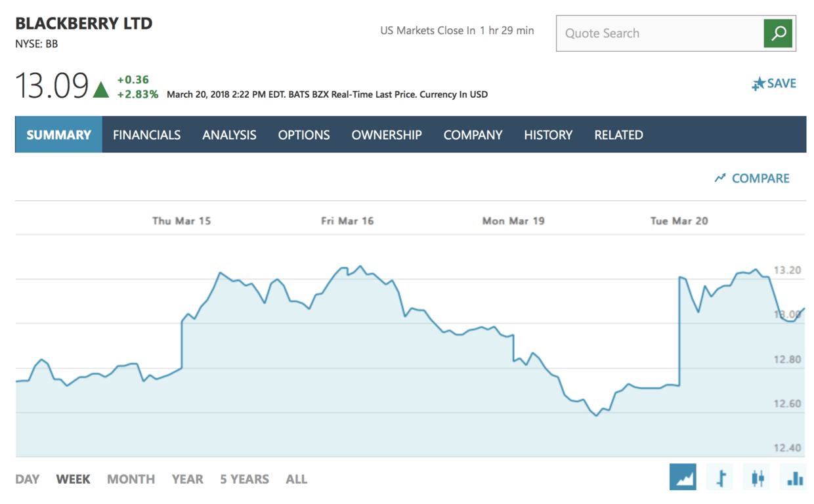The height and width of the screenshot is (504, 814).
Task: Go to the OPTIONS tab
Action: click(304, 135)
